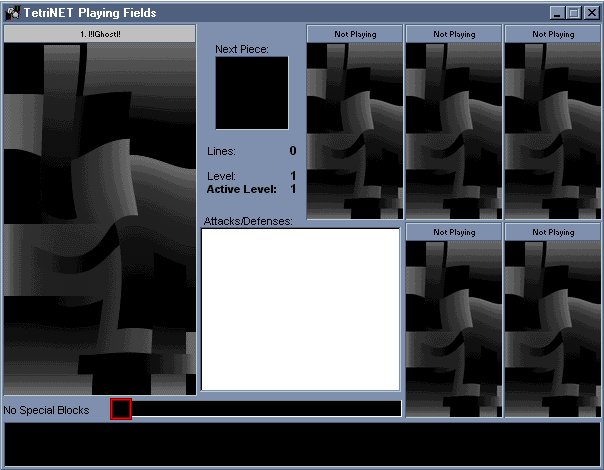Image resolution: width=604 pixels, height=470 pixels.
Task: Click the first lower-row "Not Playing" header
Action: pos(454,232)
